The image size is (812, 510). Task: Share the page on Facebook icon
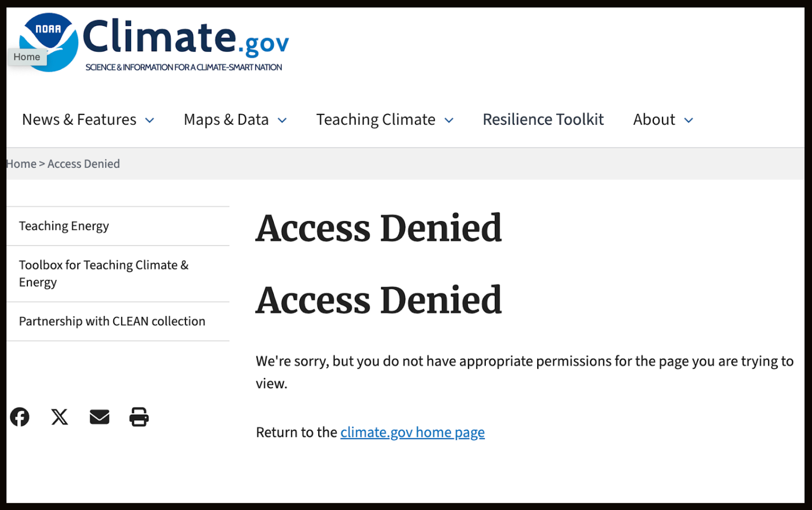coord(20,417)
